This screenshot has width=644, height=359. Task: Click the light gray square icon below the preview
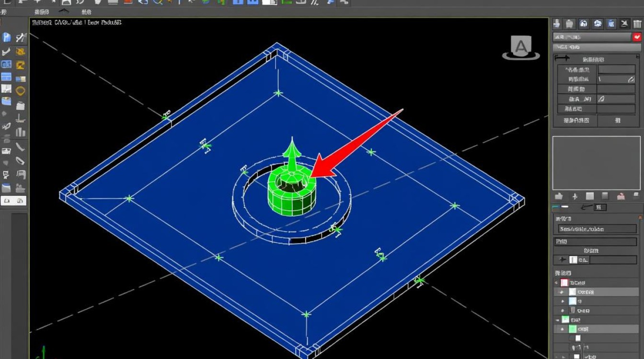click(x=590, y=196)
